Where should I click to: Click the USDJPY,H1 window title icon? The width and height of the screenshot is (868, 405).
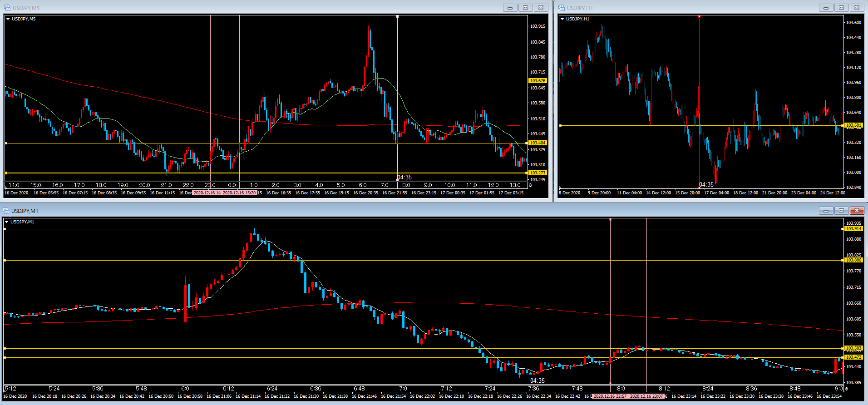coord(562,8)
